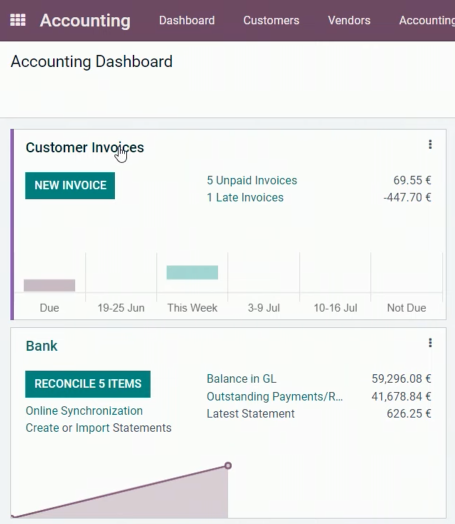Open the Balance in GL link
Screen dimensions: 455x524
pos(242,379)
